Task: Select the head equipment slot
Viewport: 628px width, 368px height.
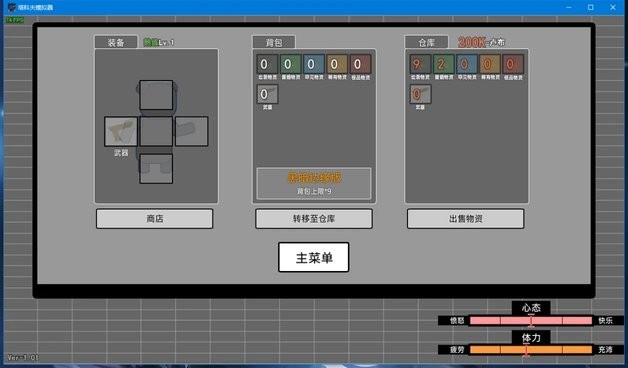Action: tap(156, 95)
